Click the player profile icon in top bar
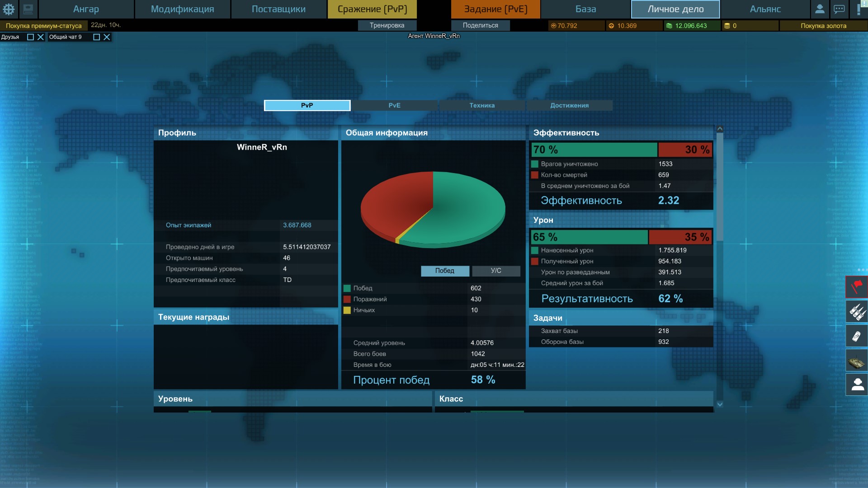Image resolution: width=868 pixels, height=488 pixels. [819, 9]
